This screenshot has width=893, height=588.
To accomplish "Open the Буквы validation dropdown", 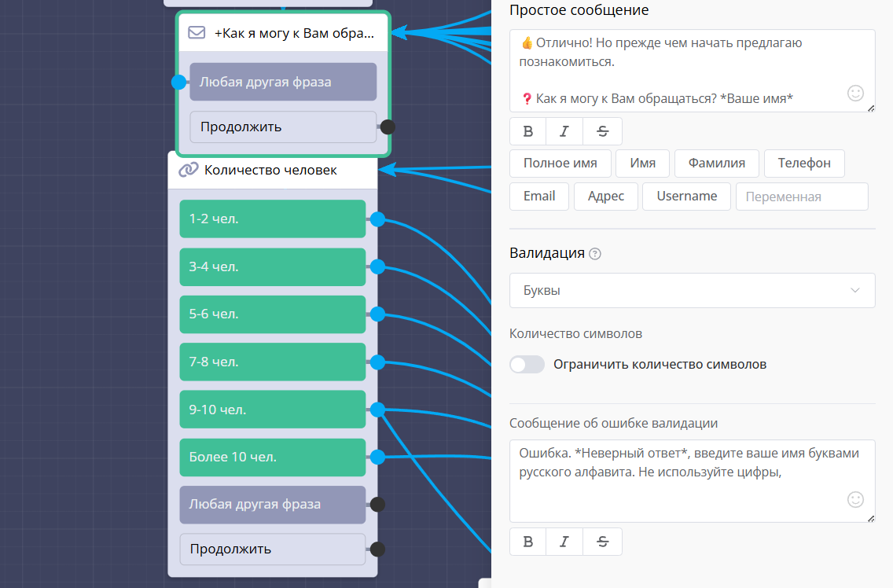I will click(x=692, y=290).
